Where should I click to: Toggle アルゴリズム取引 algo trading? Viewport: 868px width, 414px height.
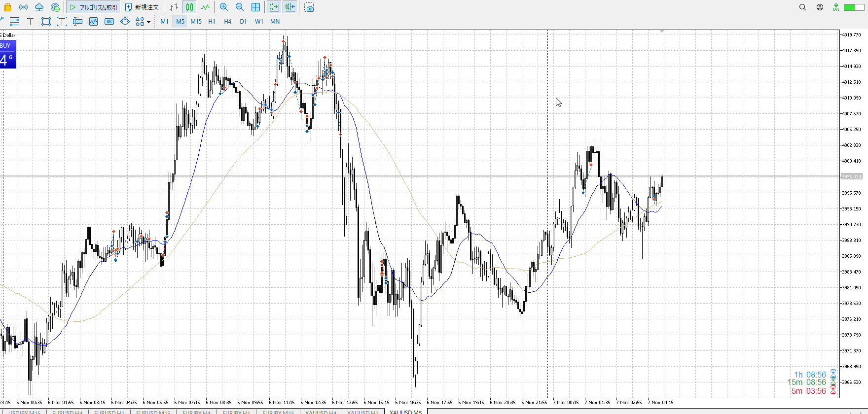tap(94, 7)
